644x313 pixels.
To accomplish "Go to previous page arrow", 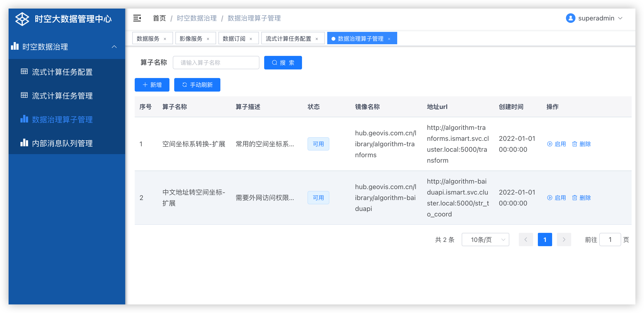I will [x=526, y=240].
